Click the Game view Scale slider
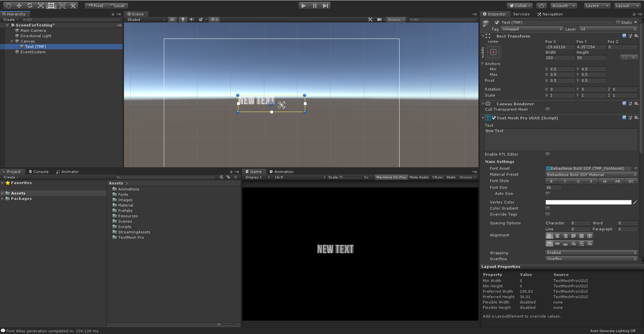This screenshot has height=334, width=644. tap(351, 177)
